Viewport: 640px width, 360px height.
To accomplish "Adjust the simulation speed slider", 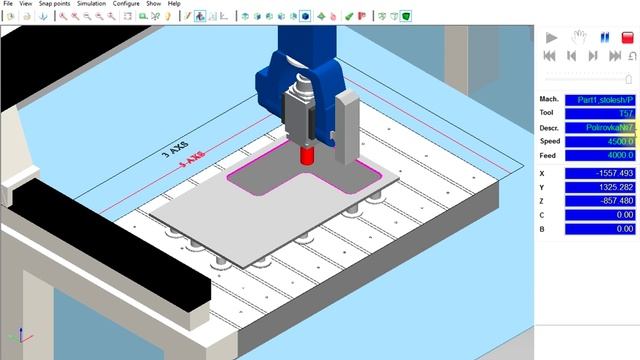I will coord(629,78).
